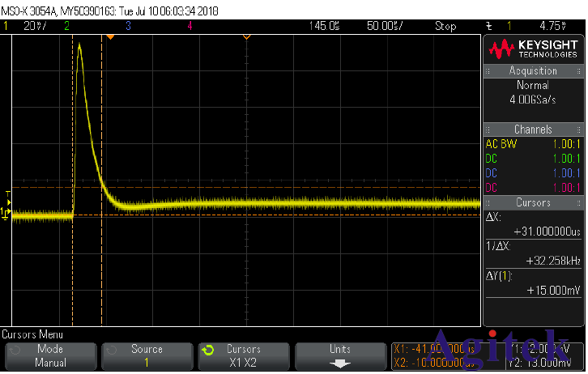This screenshot has height=374, width=588.
Task: Click the hollow time reference marker at top
Action: click(x=246, y=37)
